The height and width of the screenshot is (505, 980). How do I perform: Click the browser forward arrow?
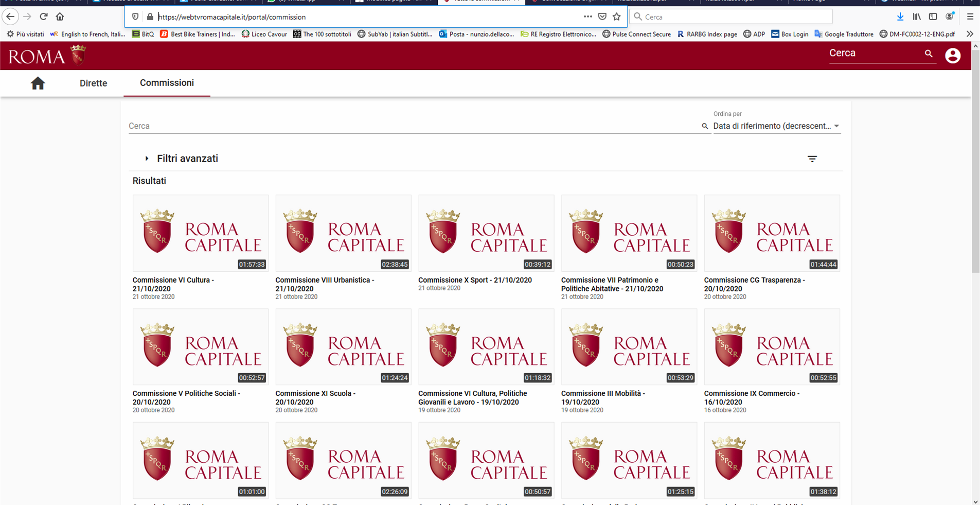[27, 16]
